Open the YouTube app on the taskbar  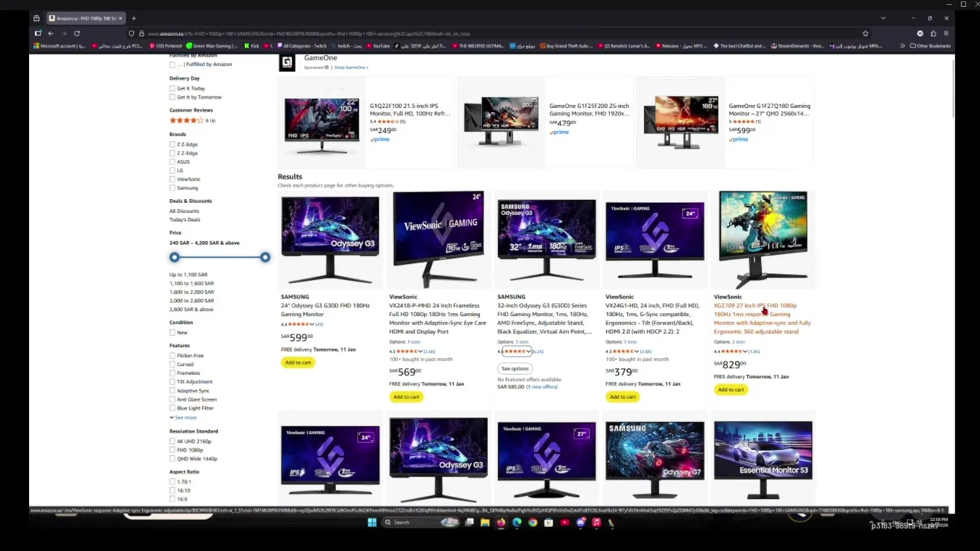(x=564, y=523)
